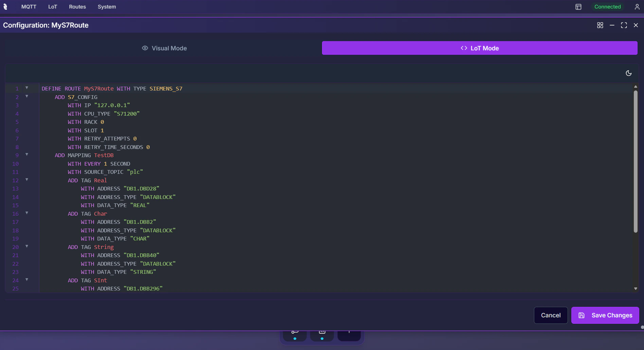Click the address "DB1.DBB40"

tap(141, 255)
